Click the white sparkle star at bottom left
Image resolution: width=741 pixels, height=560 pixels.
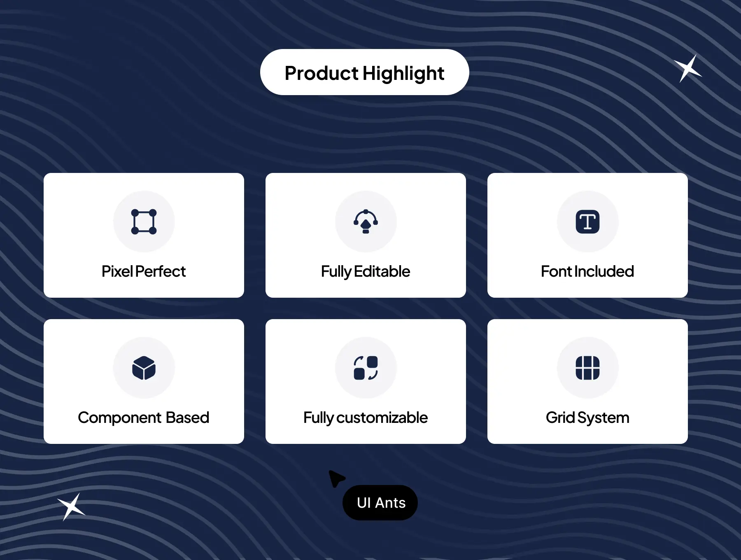pyautogui.click(x=71, y=507)
